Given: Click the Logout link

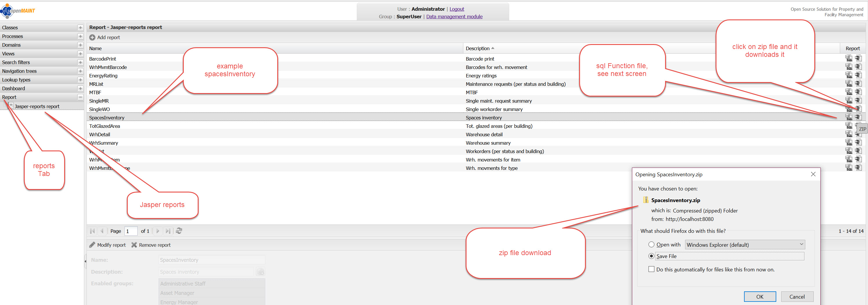Looking at the screenshot, I should point(457,9).
